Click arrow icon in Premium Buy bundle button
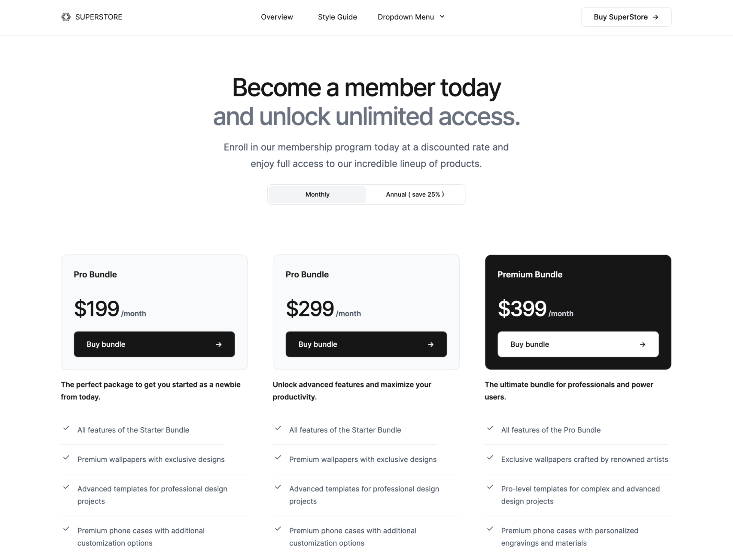This screenshot has height=560, width=733. click(642, 344)
